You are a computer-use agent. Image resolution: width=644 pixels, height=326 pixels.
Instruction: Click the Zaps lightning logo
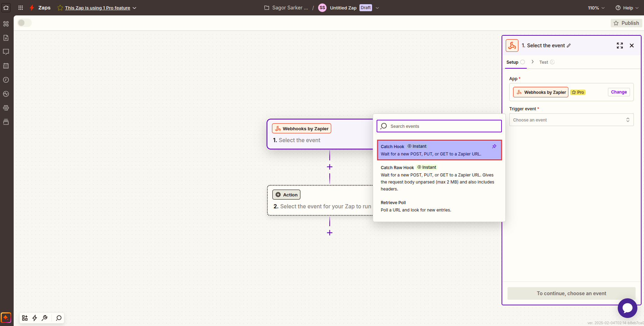coord(32,8)
